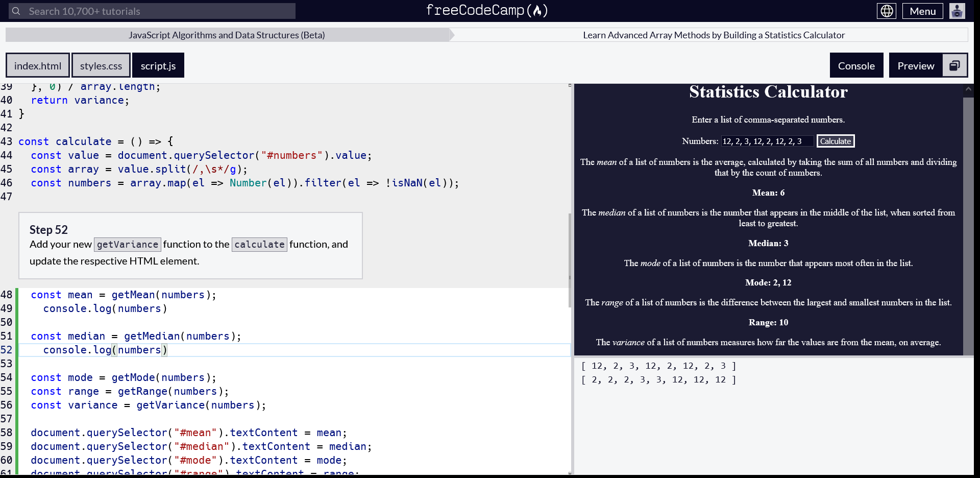The width and height of the screenshot is (980, 478).
Task: Click the value.split regex line
Action: pos(139,169)
